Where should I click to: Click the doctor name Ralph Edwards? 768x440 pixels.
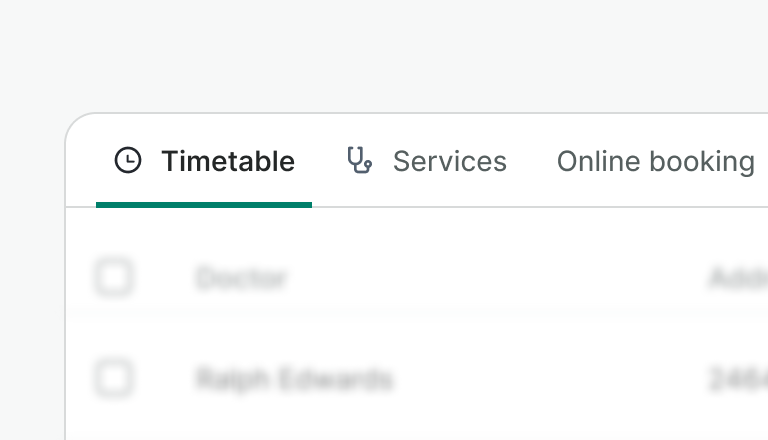tap(294, 380)
